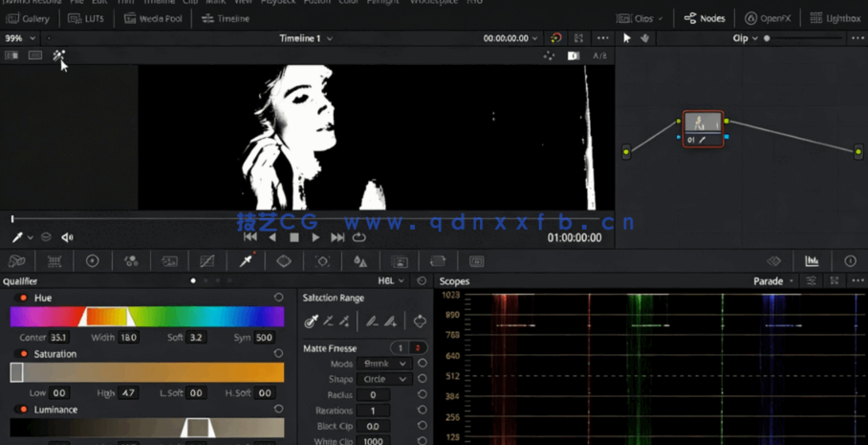Open the viewer timecode display dropdown
868x445 pixels.
510,38
